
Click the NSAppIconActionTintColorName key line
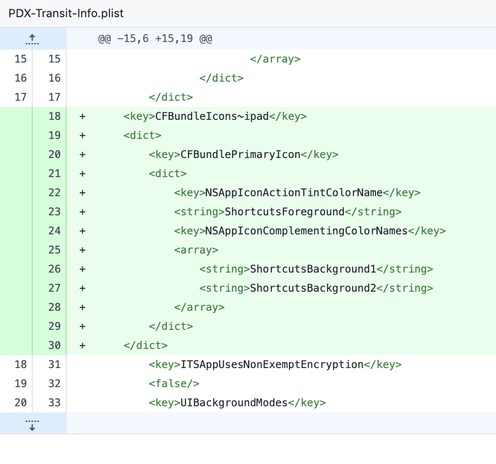297,193
